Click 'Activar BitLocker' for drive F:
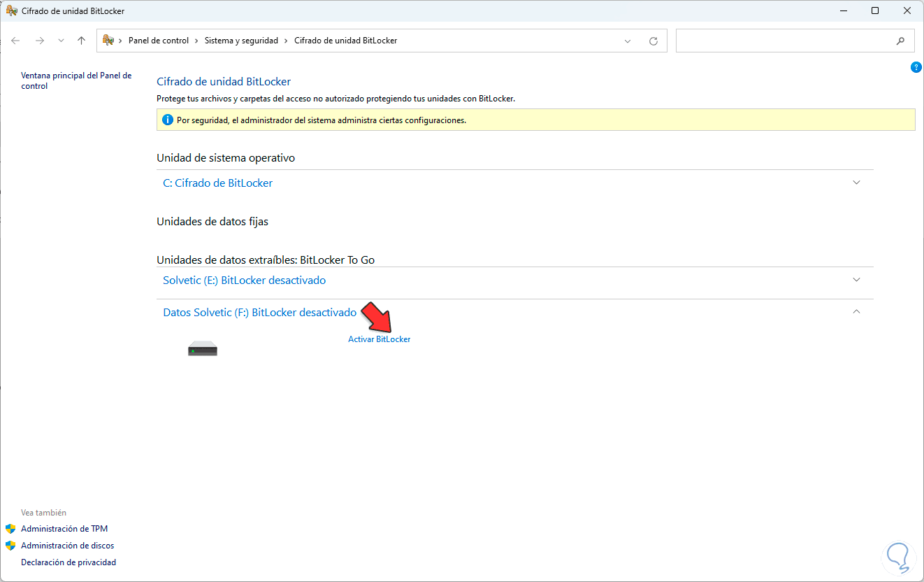Viewport: 924px width, 582px height. click(x=379, y=339)
